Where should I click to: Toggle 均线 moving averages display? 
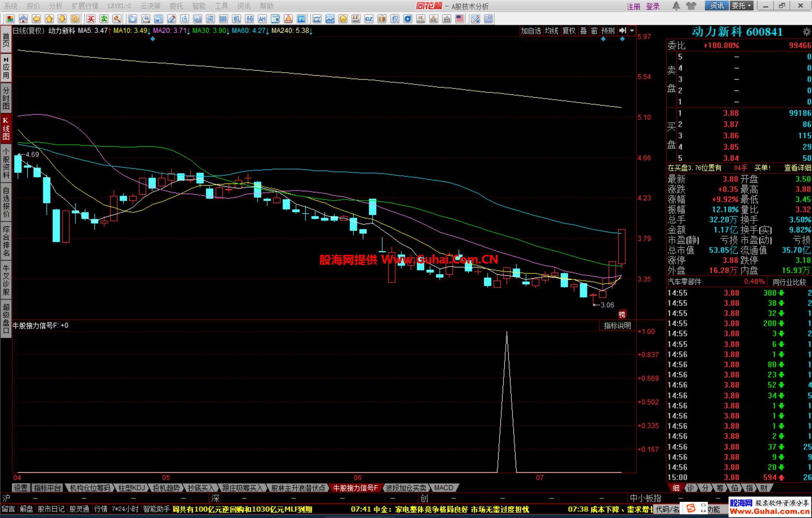click(x=551, y=31)
